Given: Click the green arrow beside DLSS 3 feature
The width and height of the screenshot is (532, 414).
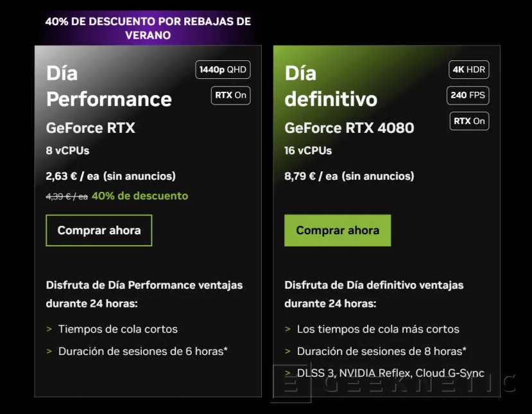Looking at the screenshot, I should tap(286, 373).
